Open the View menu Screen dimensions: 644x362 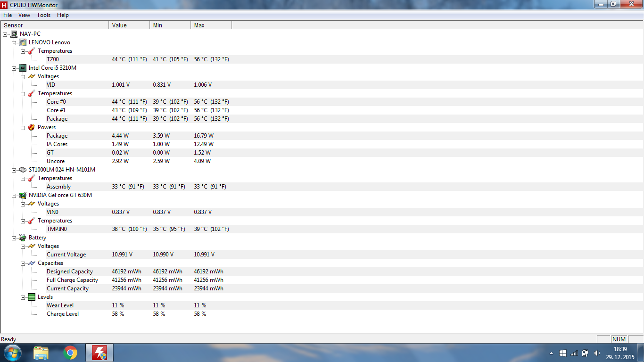pos(24,15)
